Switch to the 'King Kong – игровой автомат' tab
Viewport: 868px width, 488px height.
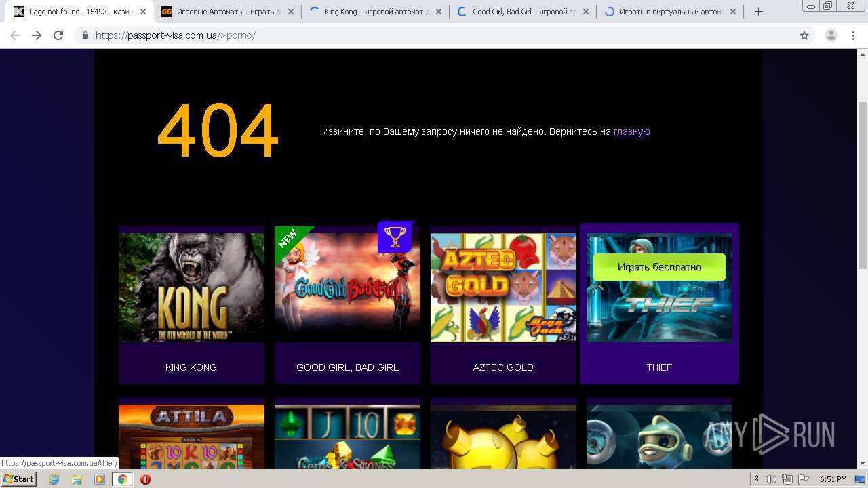click(x=375, y=12)
